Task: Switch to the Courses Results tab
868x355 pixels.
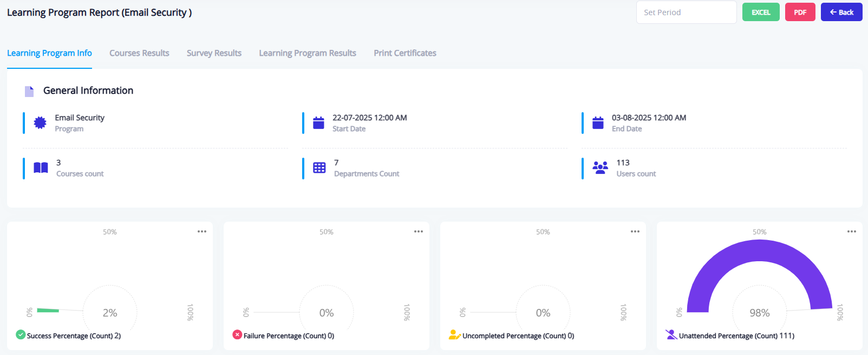Action: point(139,53)
